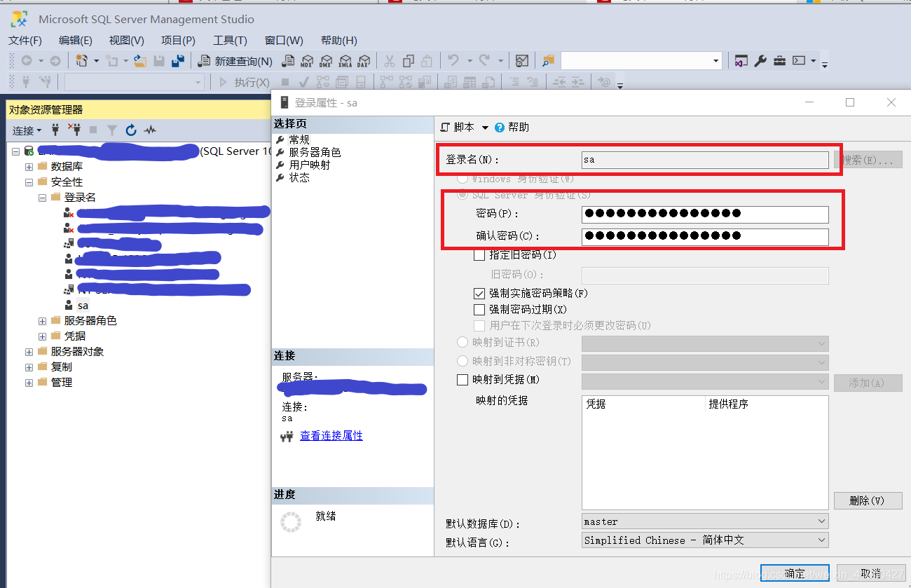Expand the 数据库 tree node
The height and width of the screenshot is (588, 911).
tap(29, 167)
